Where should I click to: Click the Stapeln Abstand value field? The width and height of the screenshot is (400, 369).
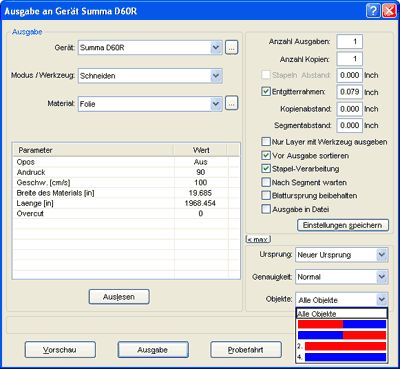point(350,75)
